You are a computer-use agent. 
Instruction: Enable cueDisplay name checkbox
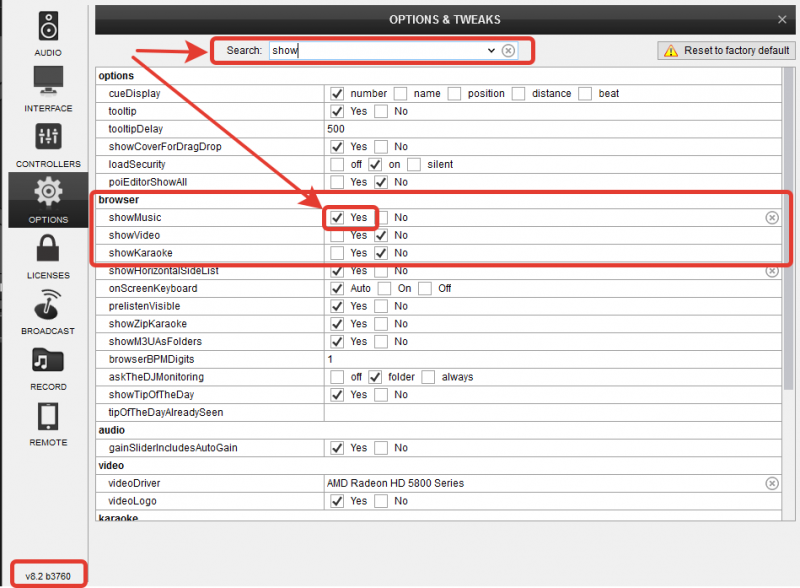tap(401, 93)
